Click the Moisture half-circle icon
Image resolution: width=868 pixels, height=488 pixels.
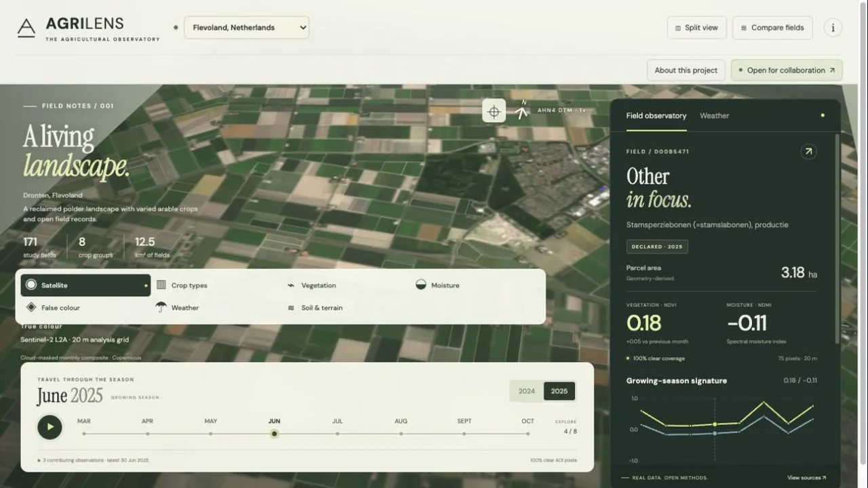pyautogui.click(x=421, y=285)
